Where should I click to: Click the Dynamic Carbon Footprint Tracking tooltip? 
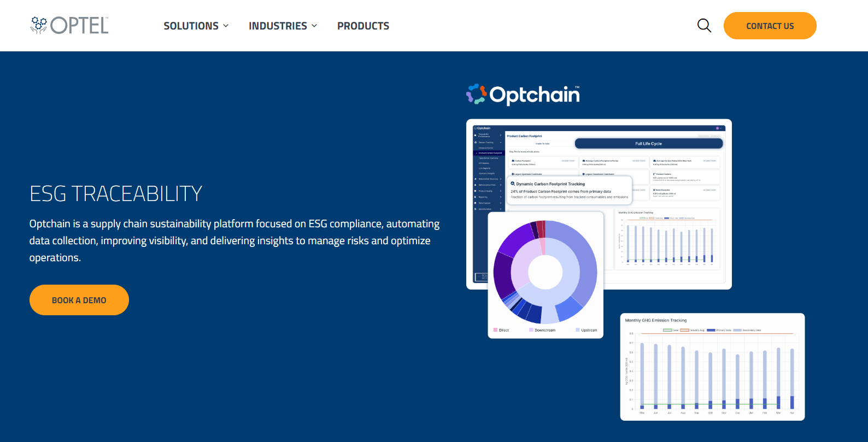click(570, 190)
